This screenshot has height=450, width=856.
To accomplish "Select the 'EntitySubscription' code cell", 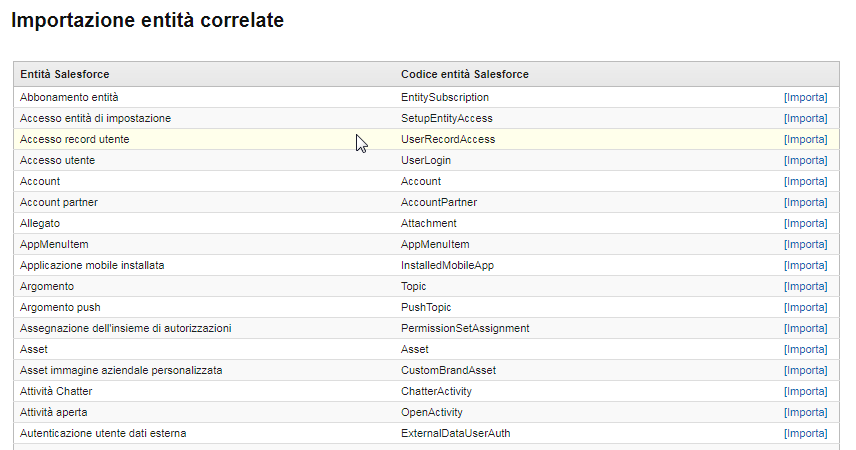I will tap(445, 97).
